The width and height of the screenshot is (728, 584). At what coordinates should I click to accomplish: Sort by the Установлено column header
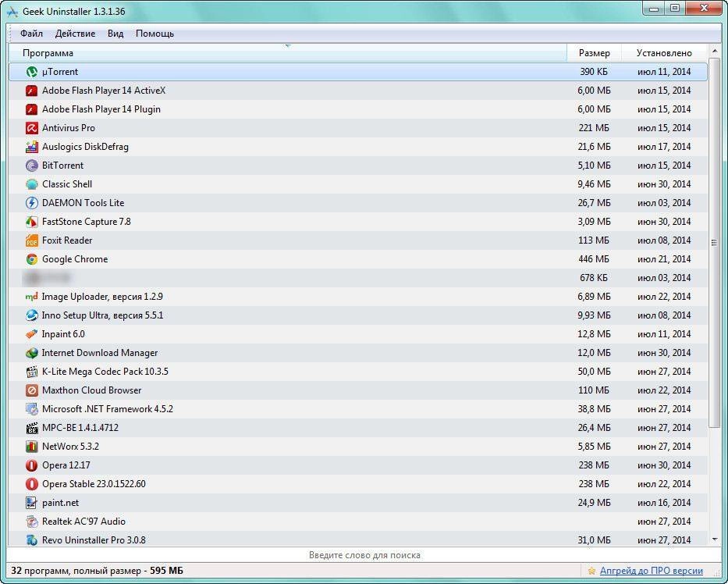pos(664,53)
